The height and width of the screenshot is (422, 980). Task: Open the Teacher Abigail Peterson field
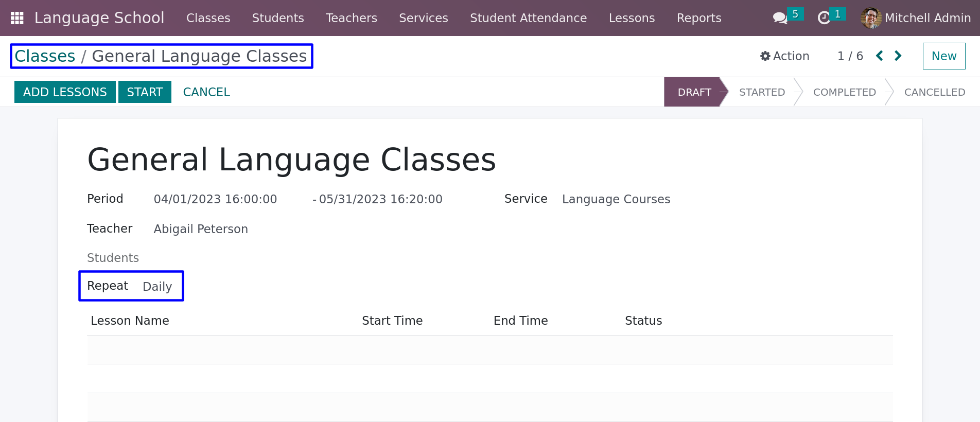click(x=201, y=229)
